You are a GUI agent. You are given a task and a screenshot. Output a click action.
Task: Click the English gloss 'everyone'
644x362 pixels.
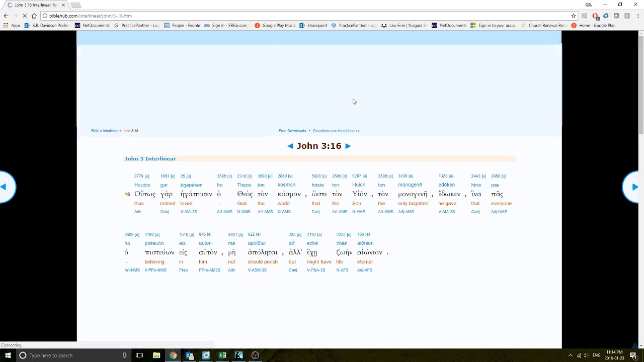point(501,204)
